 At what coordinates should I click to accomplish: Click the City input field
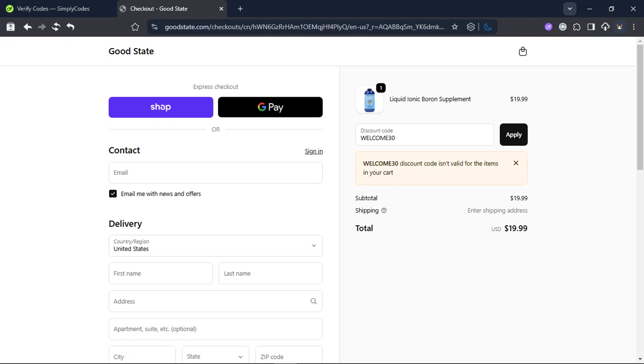coord(142,357)
